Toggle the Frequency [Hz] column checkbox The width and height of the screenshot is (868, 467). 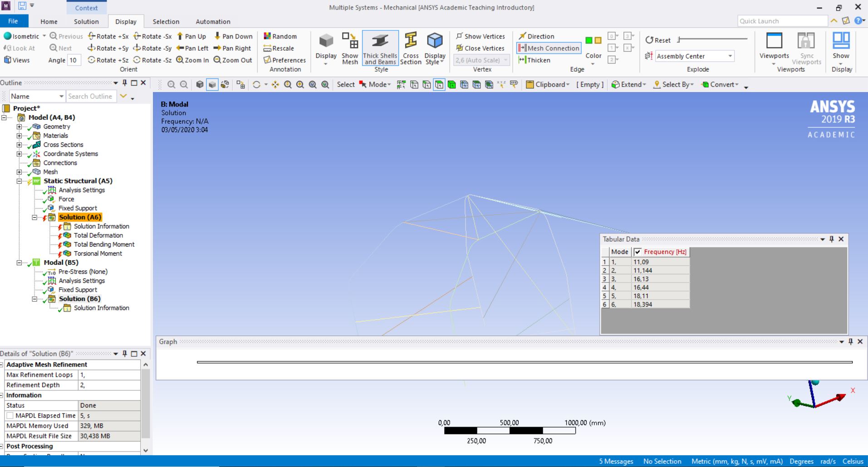tap(638, 252)
